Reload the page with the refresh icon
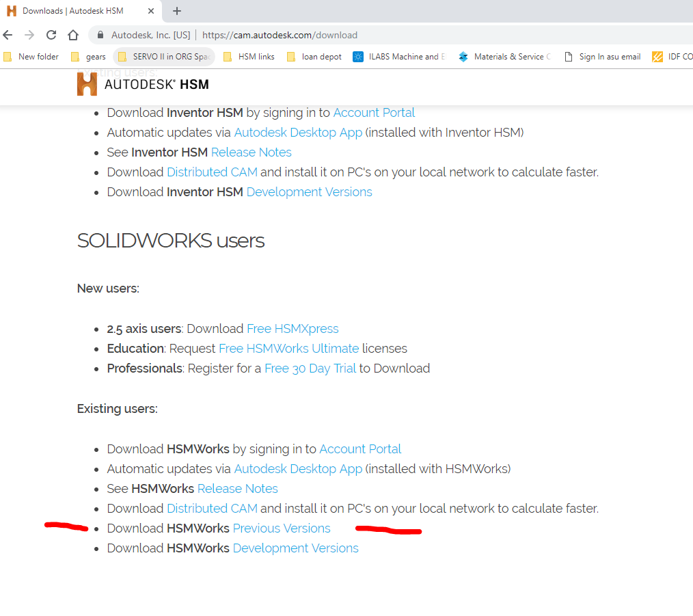Image resolution: width=693 pixels, height=616 pixels. (51, 35)
